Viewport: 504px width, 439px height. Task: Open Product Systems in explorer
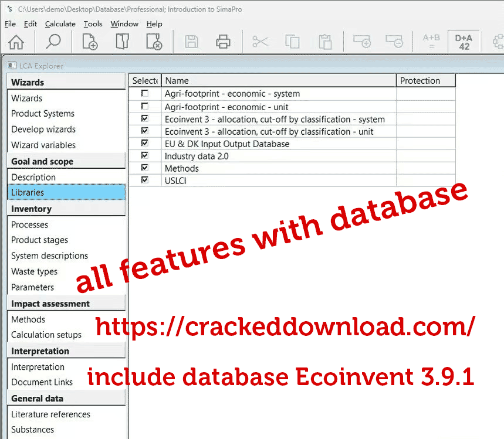(x=43, y=114)
